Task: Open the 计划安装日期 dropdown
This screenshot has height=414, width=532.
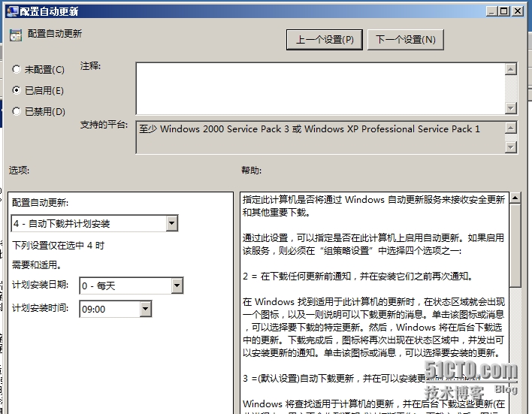Action: (x=131, y=286)
